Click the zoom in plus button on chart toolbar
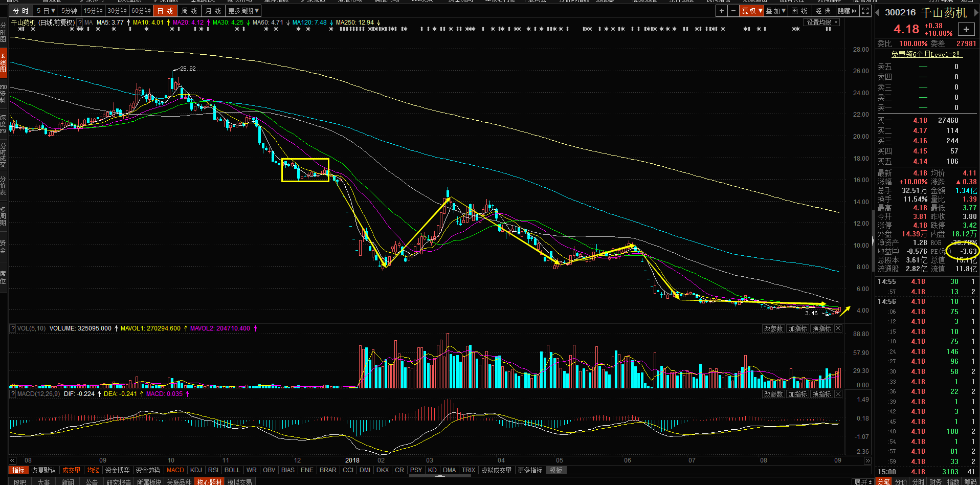The height and width of the screenshot is (485, 980). coord(721,11)
